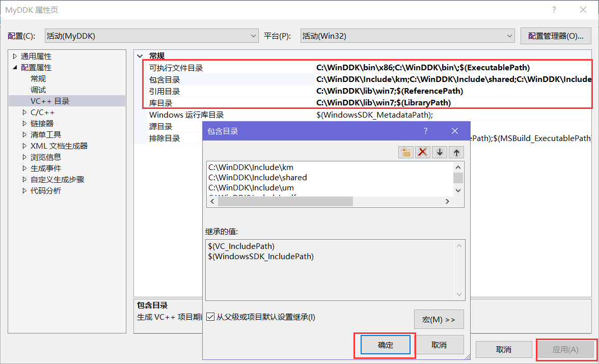Viewport: 599px width, 364px height.
Task: Click help icon on MyDDK 属性页 title bar
Action: coord(554,10)
